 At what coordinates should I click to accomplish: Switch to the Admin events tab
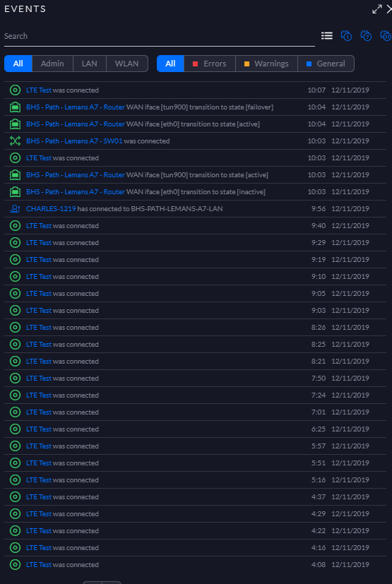[52, 64]
